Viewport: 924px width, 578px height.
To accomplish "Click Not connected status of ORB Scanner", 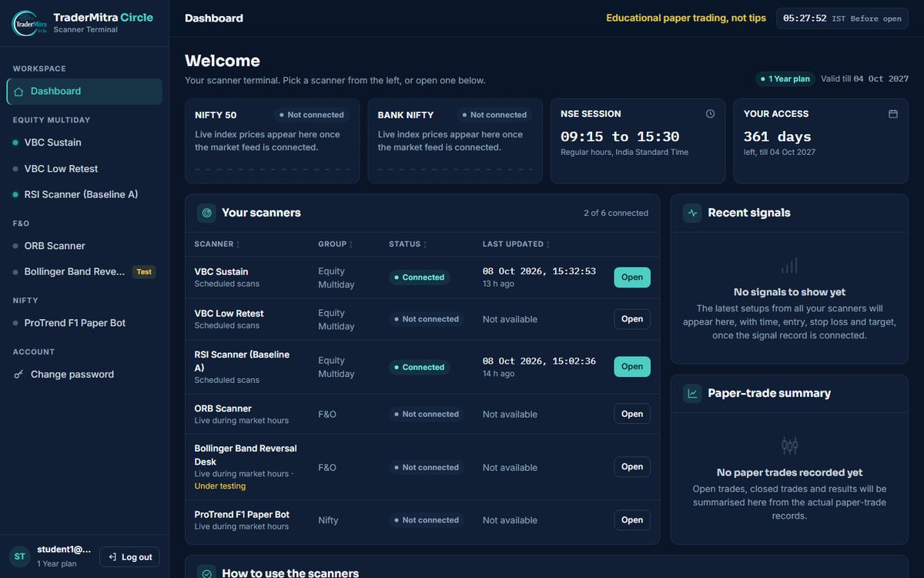I will point(427,414).
